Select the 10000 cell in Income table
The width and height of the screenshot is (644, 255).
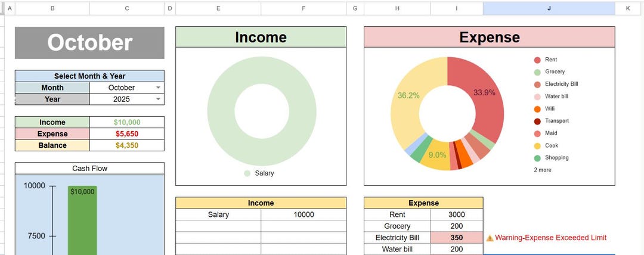pyautogui.click(x=304, y=214)
